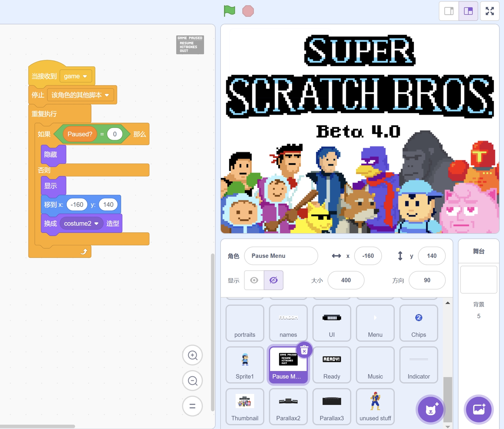Open the costume2 costume dropdown
The width and height of the screenshot is (504, 429).
pyautogui.click(x=96, y=224)
